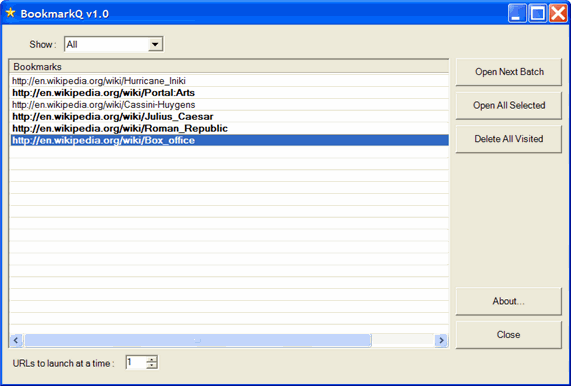
Task: Click the highlighted Box_office bookmark
Action: (230, 140)
